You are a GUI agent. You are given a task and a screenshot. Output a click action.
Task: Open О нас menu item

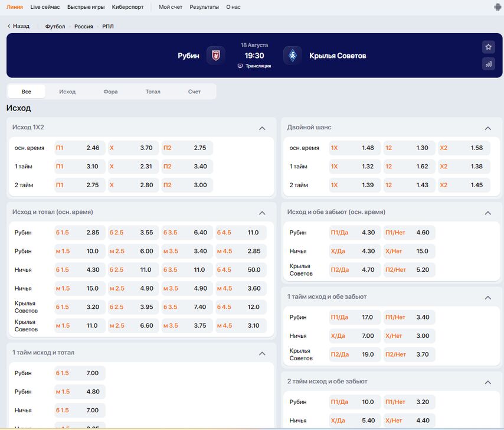(x=233, y=6)
